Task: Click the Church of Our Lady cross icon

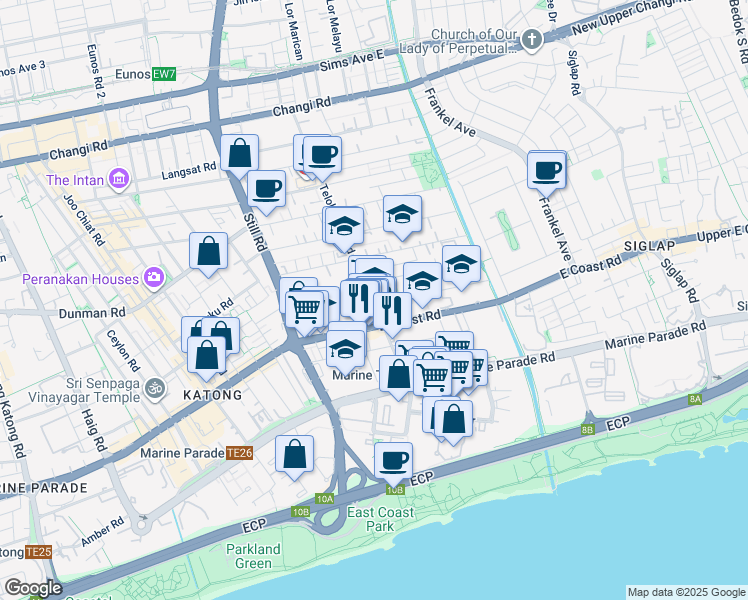Action: pos(531,40)
